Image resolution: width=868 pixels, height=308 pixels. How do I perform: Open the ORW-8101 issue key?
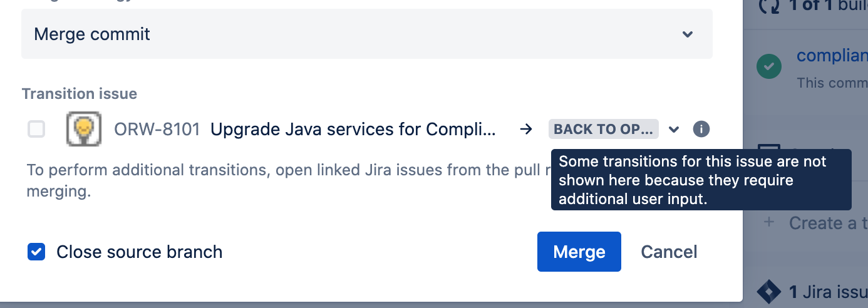tap(157, 130)
